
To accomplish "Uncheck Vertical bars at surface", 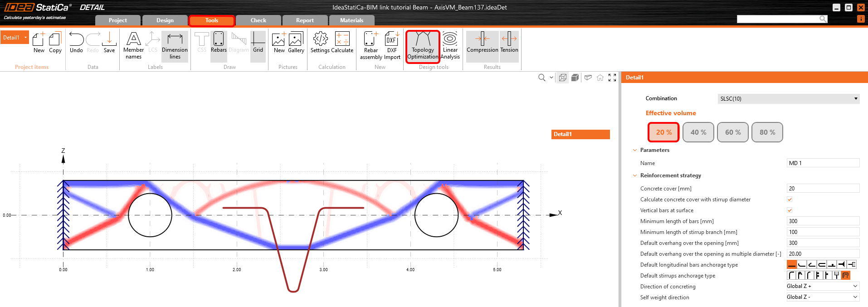I will pos(790,210).
